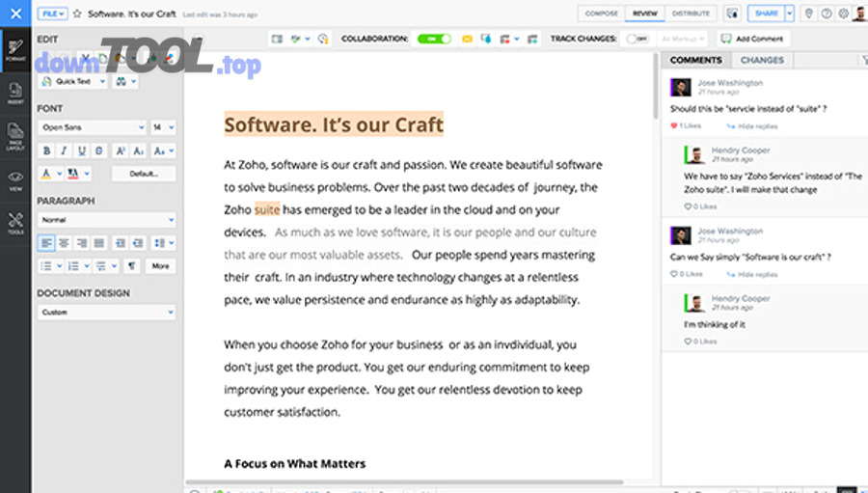868x493 pixels.
Task: Apply italic formatting to text
Action: point(64,151)
